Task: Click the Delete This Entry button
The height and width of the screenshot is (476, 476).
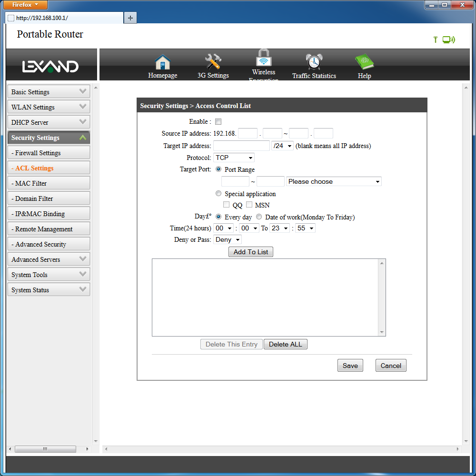Action: pos(231,344)
